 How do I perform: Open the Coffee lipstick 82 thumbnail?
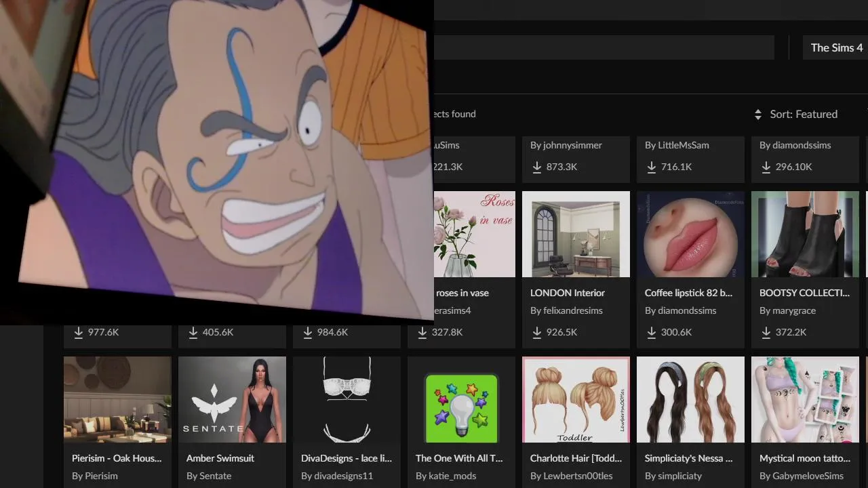point(690,234)
